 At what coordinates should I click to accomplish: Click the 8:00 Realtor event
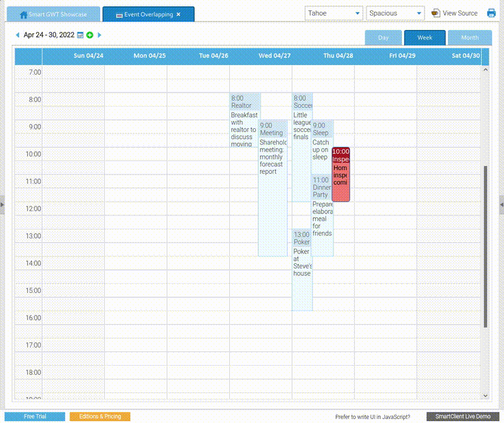pos(245,120)
